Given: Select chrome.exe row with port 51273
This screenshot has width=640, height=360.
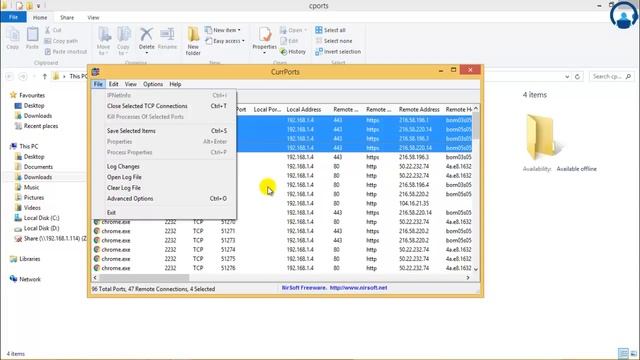Looking at the screenshot, I should [x=282, y=240].
